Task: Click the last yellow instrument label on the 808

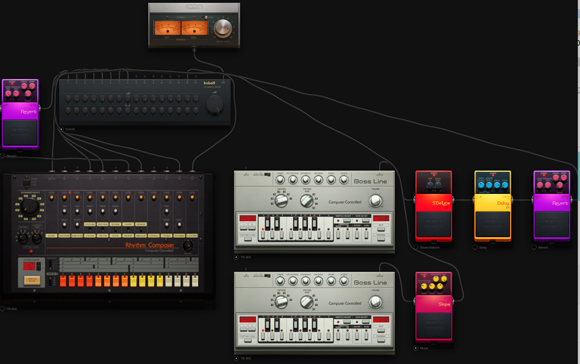Action: pyautogui.click(x=192, y=236)
